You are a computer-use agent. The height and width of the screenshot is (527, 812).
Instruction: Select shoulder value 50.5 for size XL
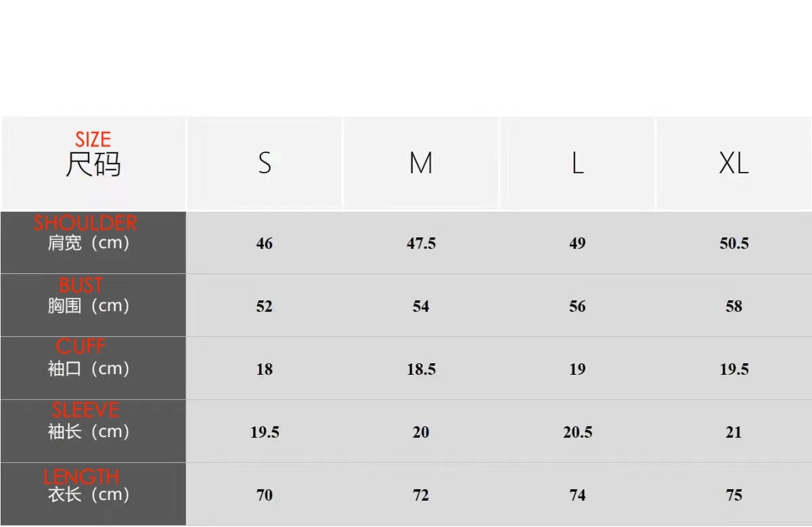pyautogui.click(x=734, y=244)
